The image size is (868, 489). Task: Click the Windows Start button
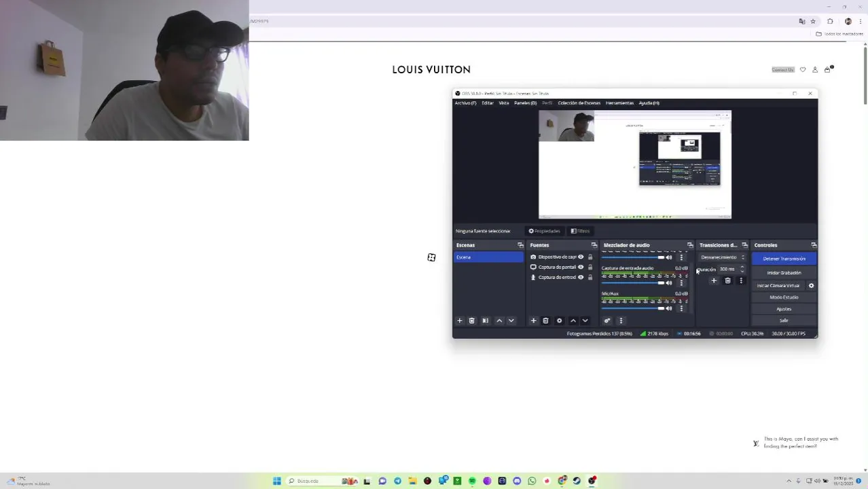pos(276,481)
